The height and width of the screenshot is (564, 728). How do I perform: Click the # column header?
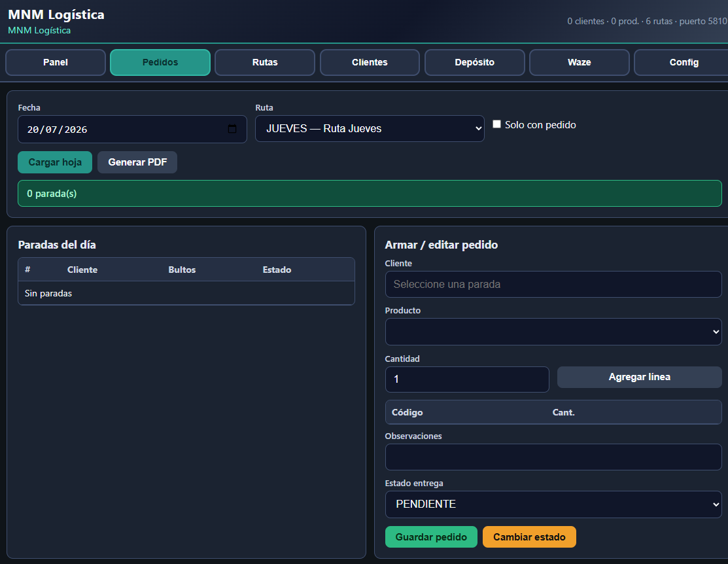(27, 270)
